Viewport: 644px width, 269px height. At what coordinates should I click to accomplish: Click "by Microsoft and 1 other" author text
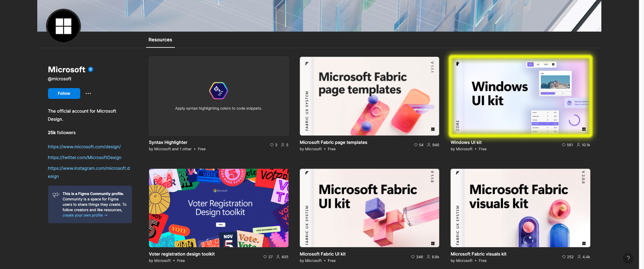(x=170, y=149)
